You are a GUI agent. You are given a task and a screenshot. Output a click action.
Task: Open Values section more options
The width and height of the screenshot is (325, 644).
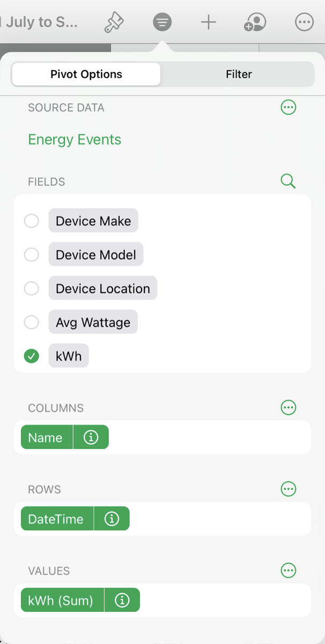click(289, 570)
